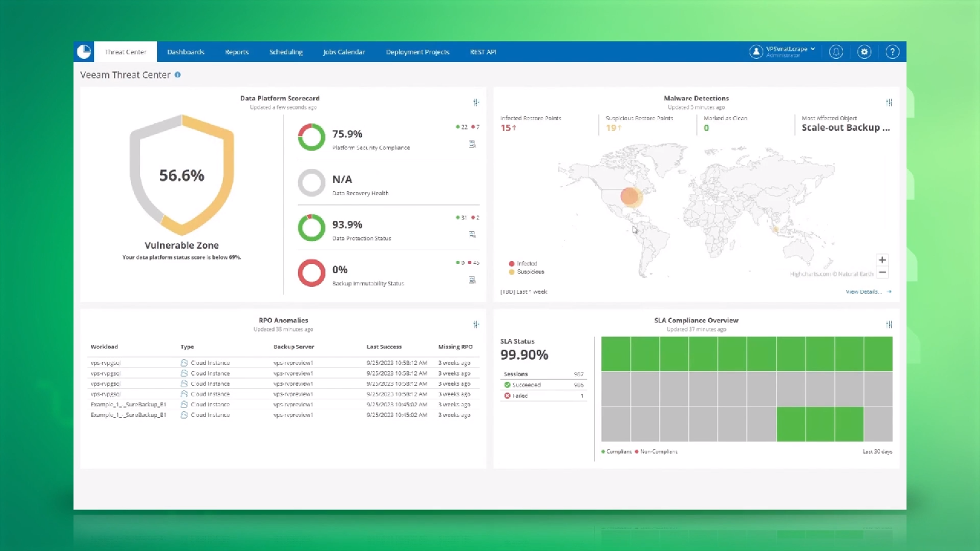
Task: Open the notifications bell icon
Action: point(836,52)
